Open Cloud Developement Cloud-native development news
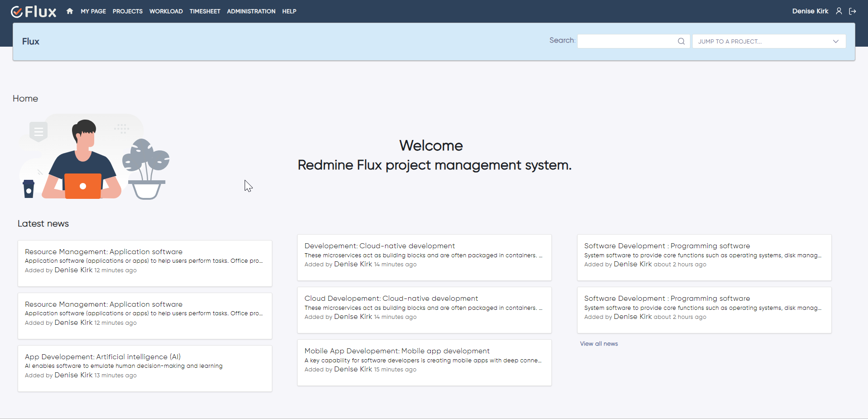The width and height of the screenshot is (868, 419). (391, 299)
